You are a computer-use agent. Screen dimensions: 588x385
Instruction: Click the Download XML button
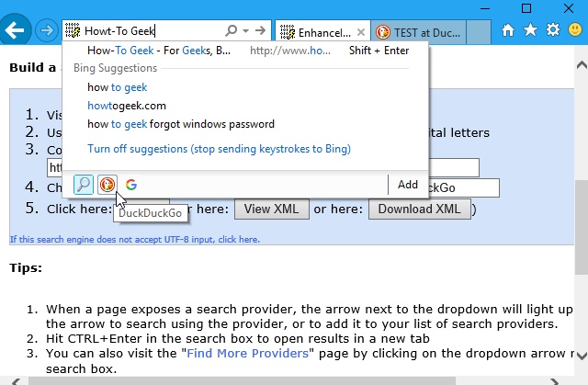coord(419,209)
